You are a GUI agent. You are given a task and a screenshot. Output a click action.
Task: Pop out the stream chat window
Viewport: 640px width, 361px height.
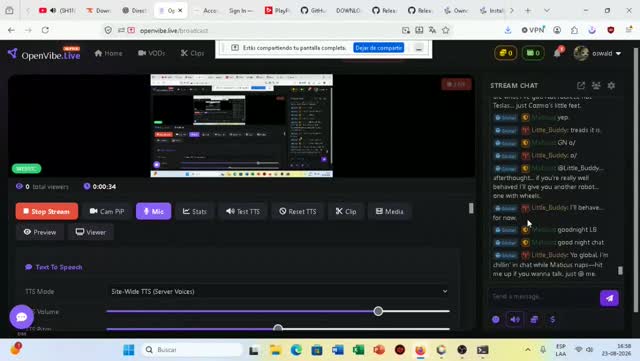pos(580,85)
